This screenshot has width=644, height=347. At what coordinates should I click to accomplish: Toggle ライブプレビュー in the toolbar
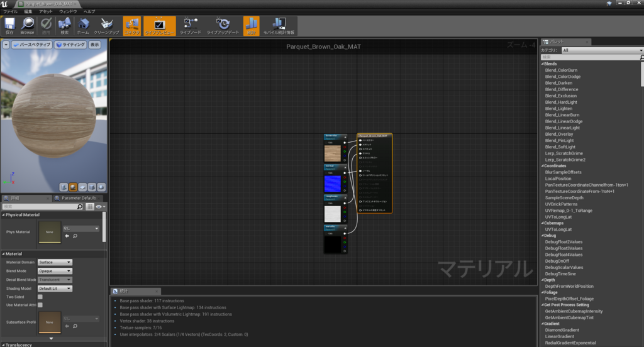159,26
